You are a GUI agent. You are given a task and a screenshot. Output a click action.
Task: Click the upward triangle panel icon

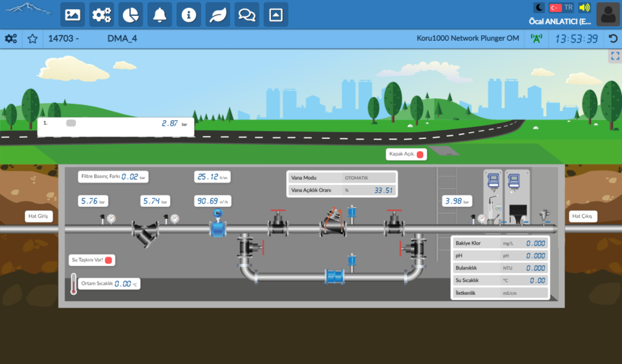tap(276, 15)
